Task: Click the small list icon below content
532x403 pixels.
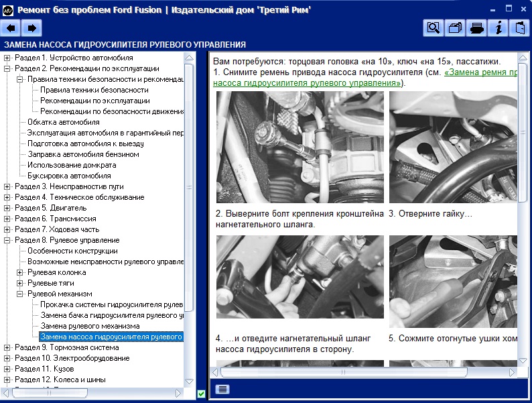Action: pyautogui.click(x=222, y=389)
